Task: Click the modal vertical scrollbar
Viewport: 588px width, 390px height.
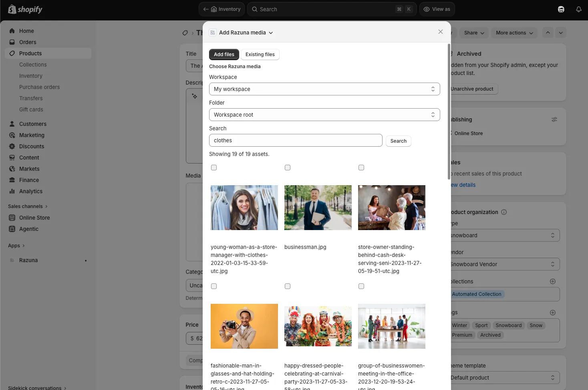Action: 449,112
